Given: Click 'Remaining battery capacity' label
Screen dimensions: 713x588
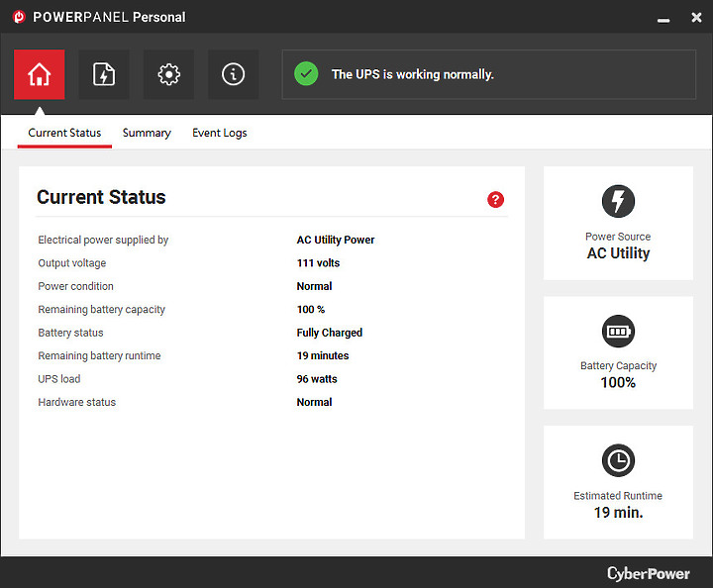Looking at the screenshot, I should tap(101, 310).
